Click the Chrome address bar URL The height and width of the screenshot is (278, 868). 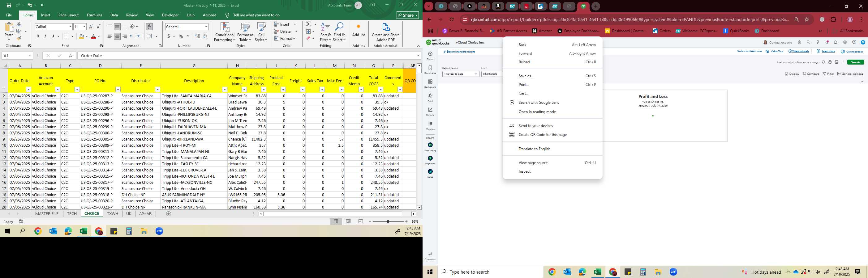point(630,19)
